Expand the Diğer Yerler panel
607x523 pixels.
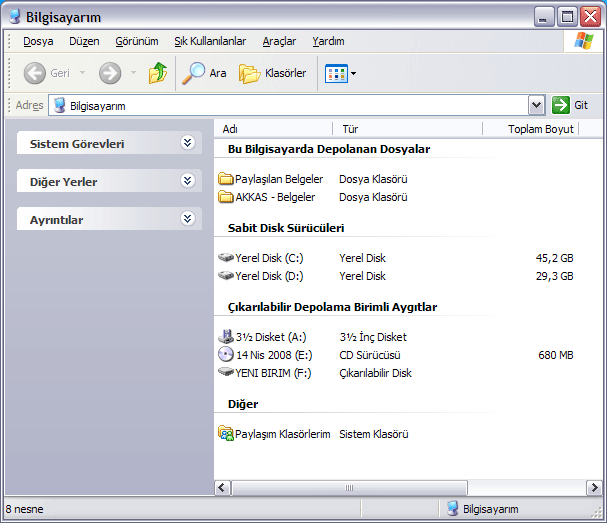pyautogui.click(x=186, y=181)
